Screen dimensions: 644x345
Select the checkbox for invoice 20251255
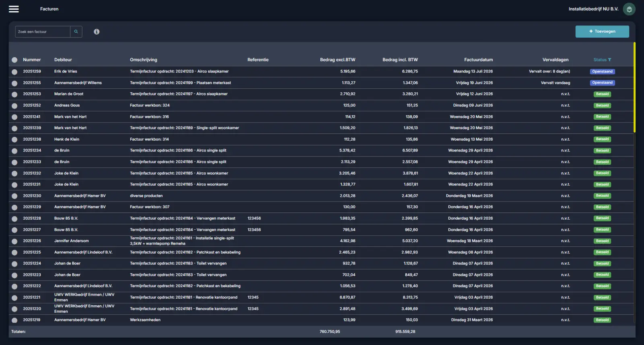coord(14,83)
